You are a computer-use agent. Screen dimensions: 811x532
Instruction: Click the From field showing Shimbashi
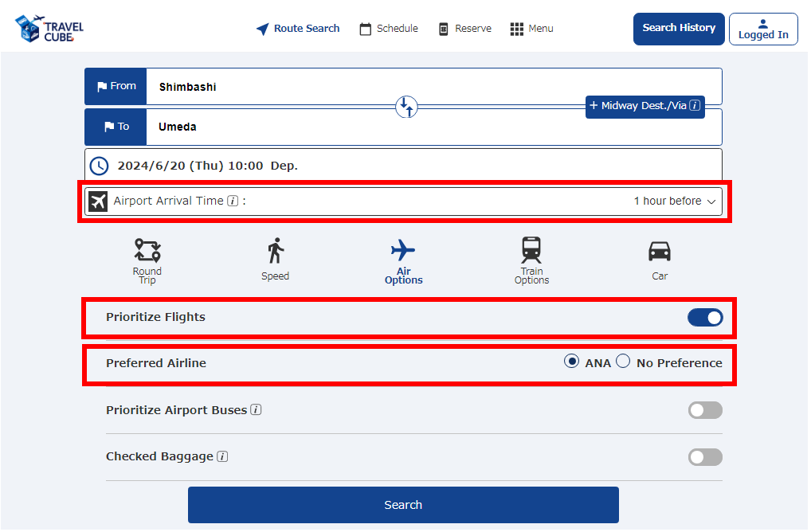[x=430, y=87]
